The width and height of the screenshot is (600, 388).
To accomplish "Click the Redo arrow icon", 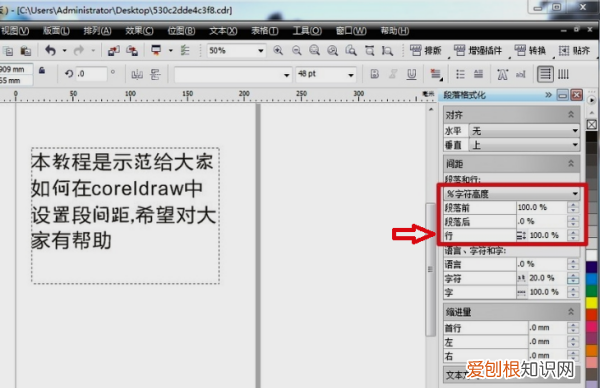I will [x=78, y=51].
